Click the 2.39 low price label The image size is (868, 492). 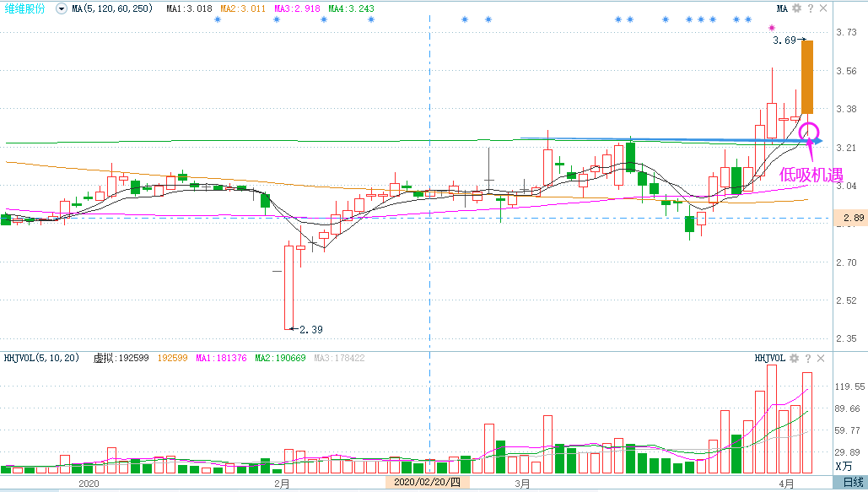pos(311,330)
